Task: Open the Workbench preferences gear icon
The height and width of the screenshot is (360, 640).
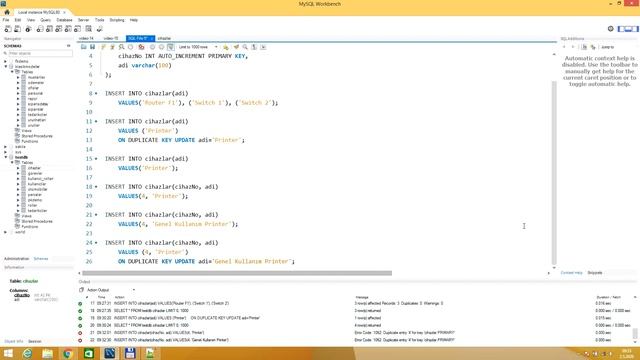Action: pyautogui.click(x=611, y=29)
